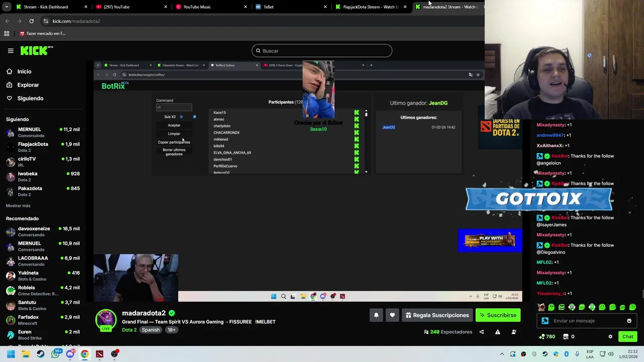The image size is (644, 362).
Task: Click the 18+ tag
Action: [172, 330]
